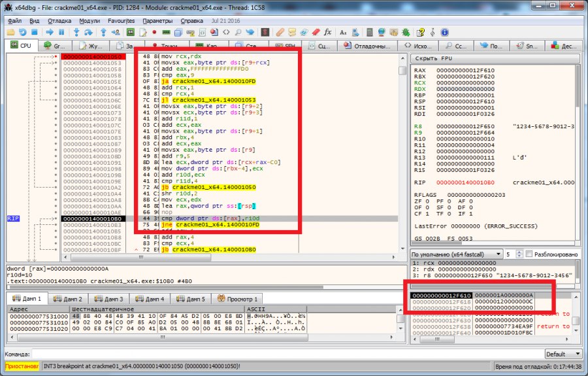Select address 0000000140001053 in disassembly

pyautogui.click(x=92, y=63)
